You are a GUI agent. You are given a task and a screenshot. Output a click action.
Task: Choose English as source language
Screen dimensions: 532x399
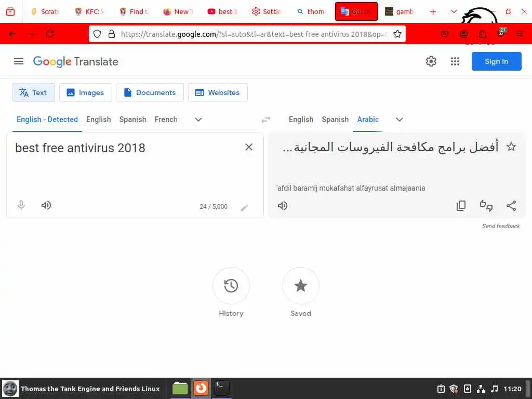pos(98,119)
